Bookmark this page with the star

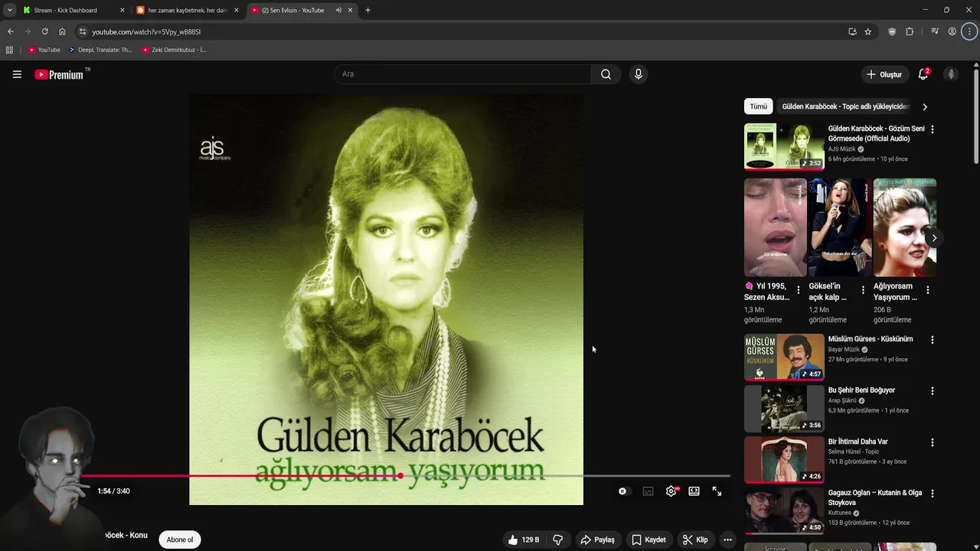(x=867, y=31)
